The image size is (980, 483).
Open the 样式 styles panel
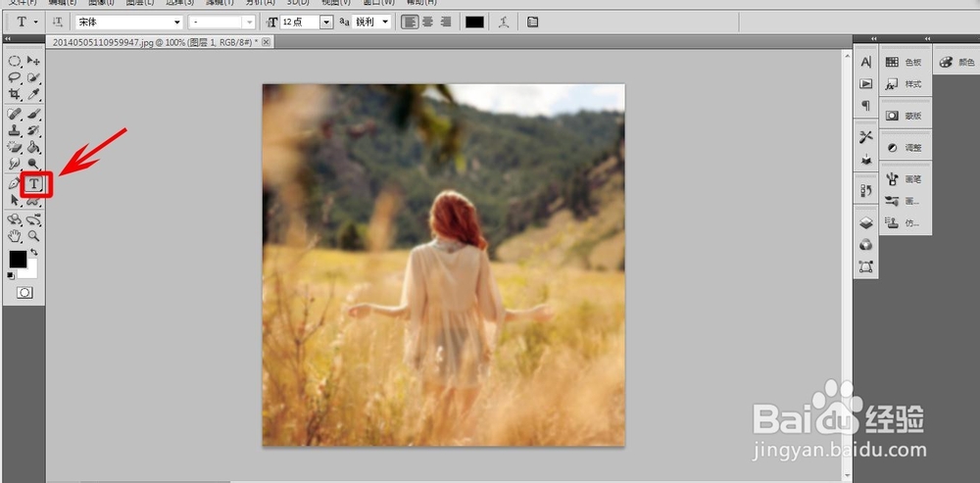[x=905, y=83]
